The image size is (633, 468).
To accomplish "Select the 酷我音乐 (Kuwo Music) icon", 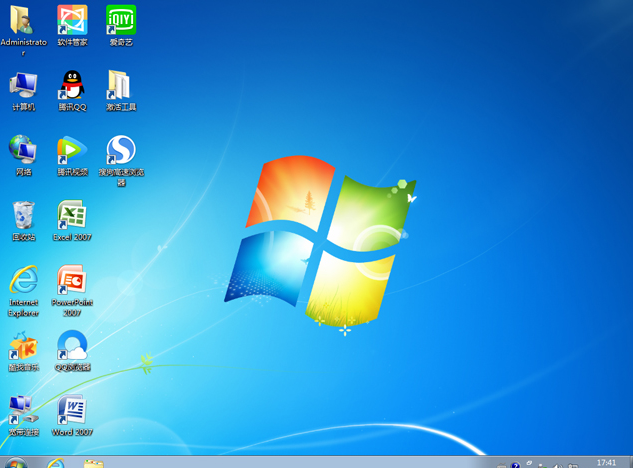I will [x=23, y=347].
